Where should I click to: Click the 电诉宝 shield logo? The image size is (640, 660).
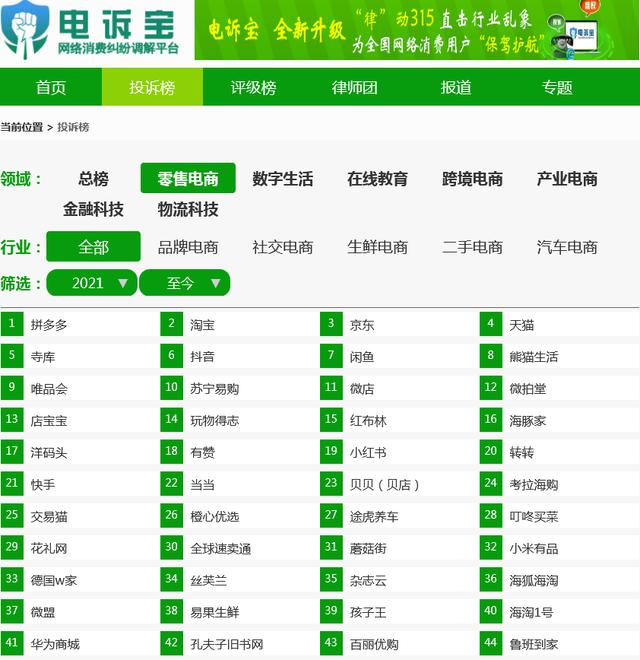coord(24,30)
